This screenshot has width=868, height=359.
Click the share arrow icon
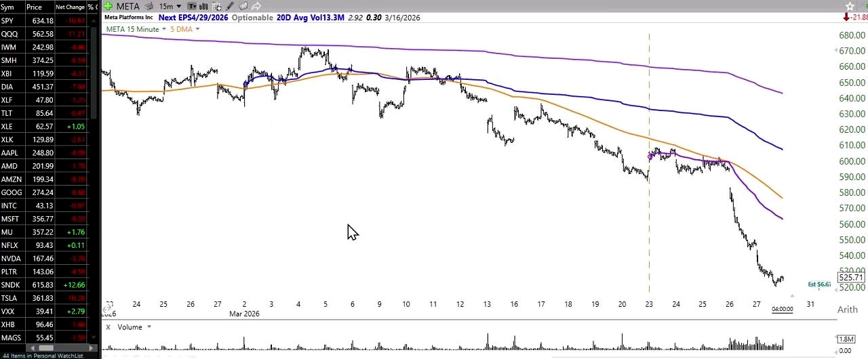[256, 6]
